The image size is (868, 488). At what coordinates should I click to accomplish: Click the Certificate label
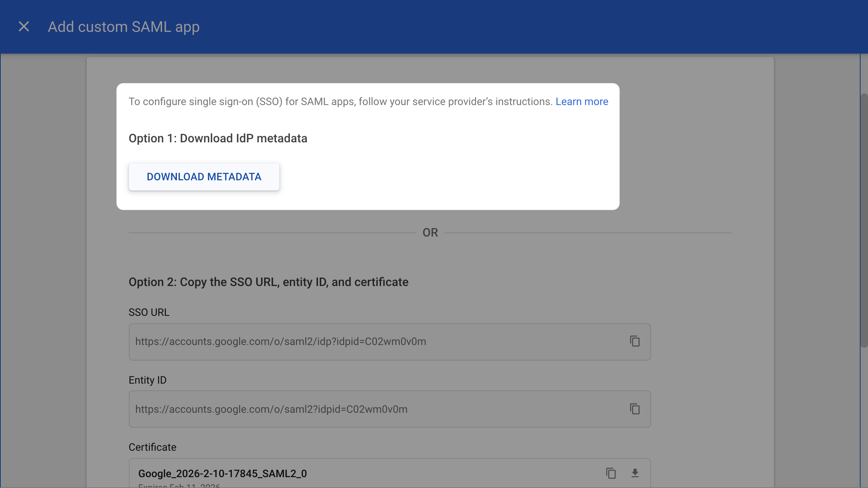point(152,447)
